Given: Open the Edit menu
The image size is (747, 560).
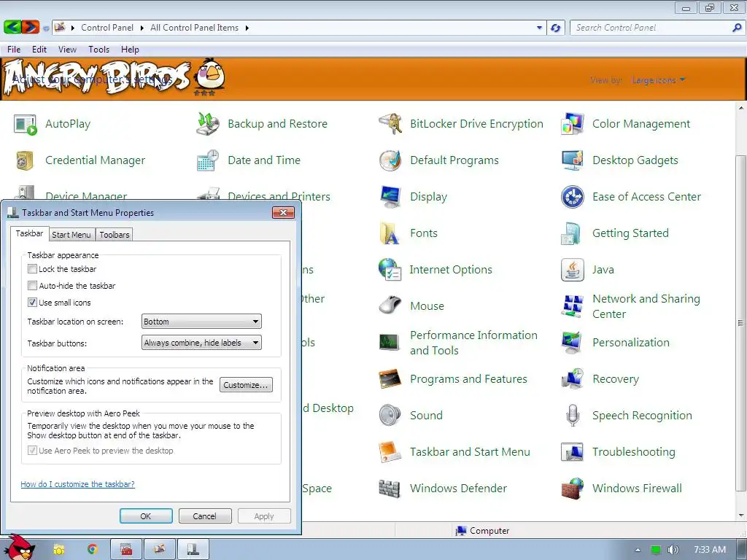Looking at the screenshot, I should 39,50.
